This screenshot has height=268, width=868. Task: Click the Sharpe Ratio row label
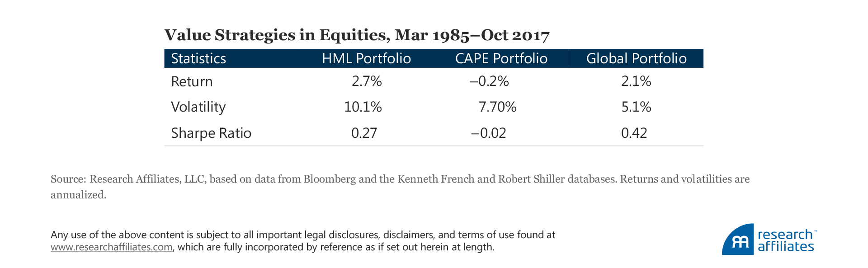tap(211, 133)
